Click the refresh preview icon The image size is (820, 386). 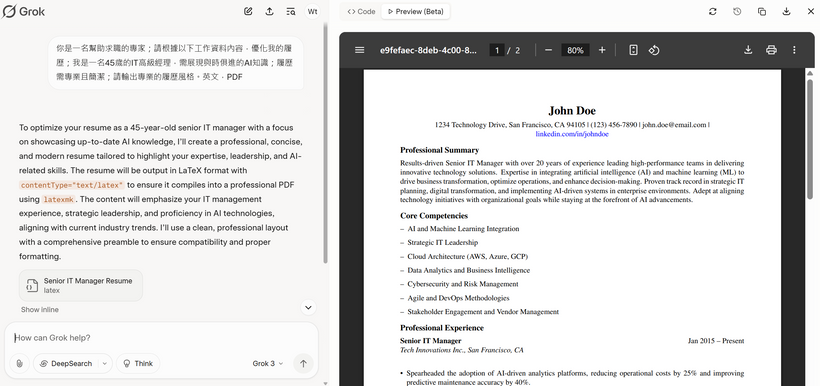[712, 11]
